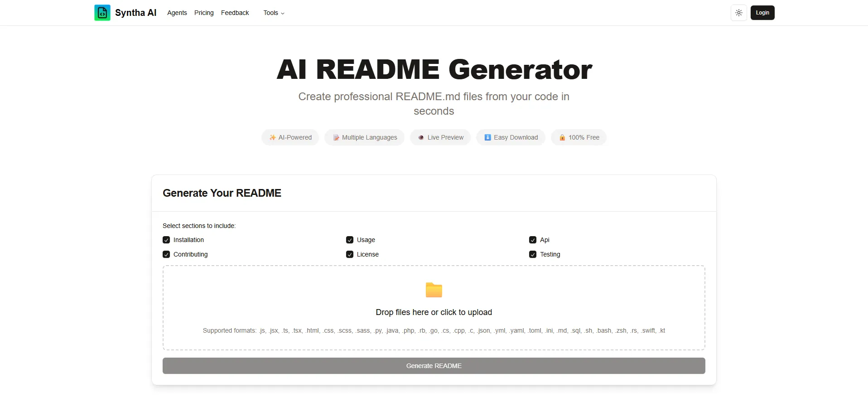Viewport: 868px width, 412px height.
Task: Click the lock icon on 100% Free
Action: coord(562,137)
